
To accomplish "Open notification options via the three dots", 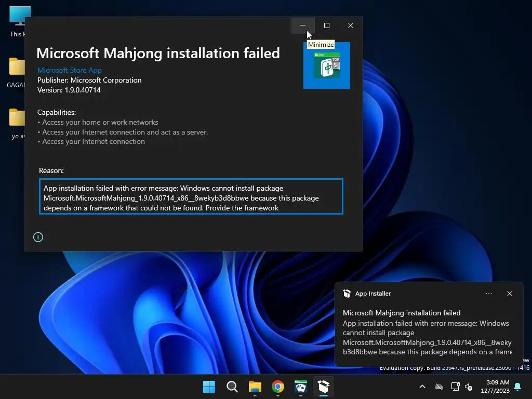I will click(x=489, y=294).
